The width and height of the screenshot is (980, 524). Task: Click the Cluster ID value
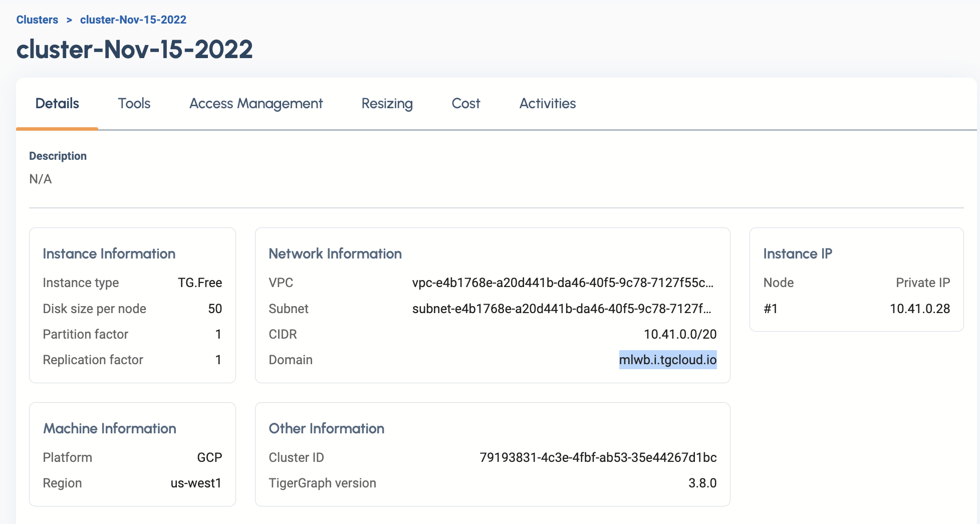pyautogui.click(x=598, y=457)
